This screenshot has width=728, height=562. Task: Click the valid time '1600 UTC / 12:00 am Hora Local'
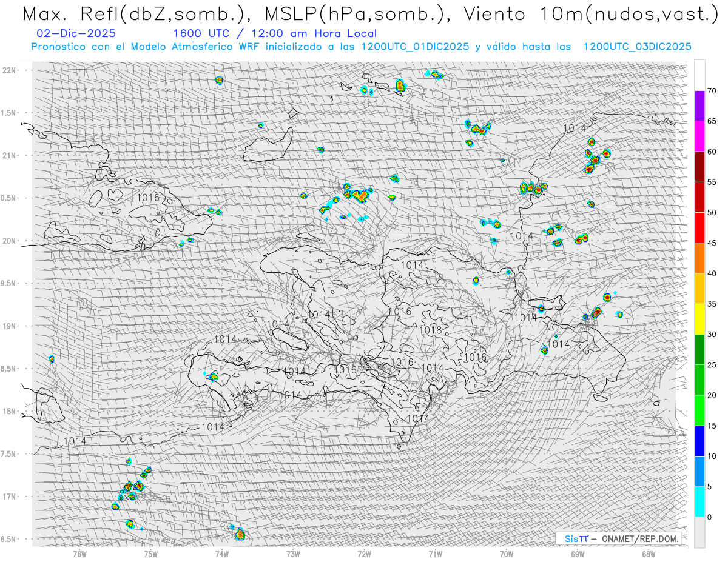click(275, 34)
